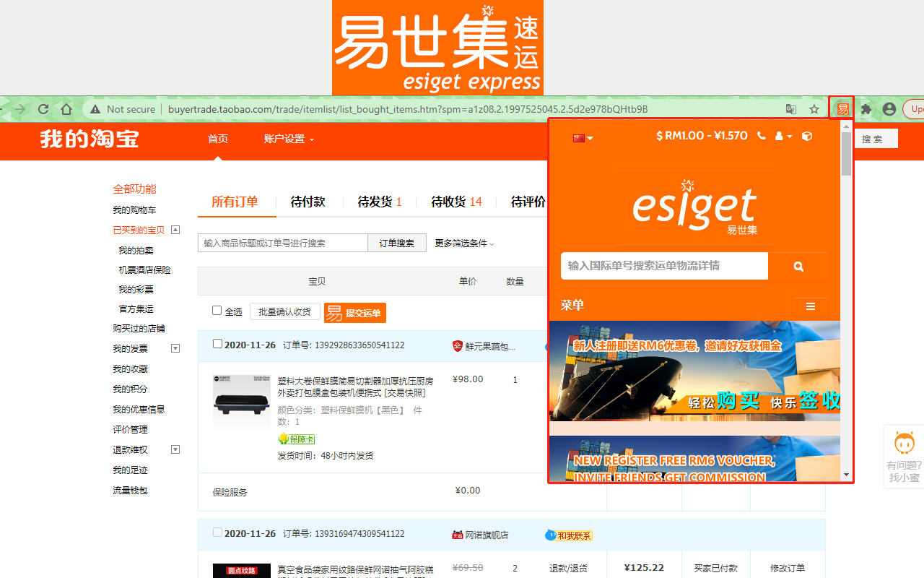Reload the page
Viewport: 924px width, 578px height.
[x=43, y=109]
